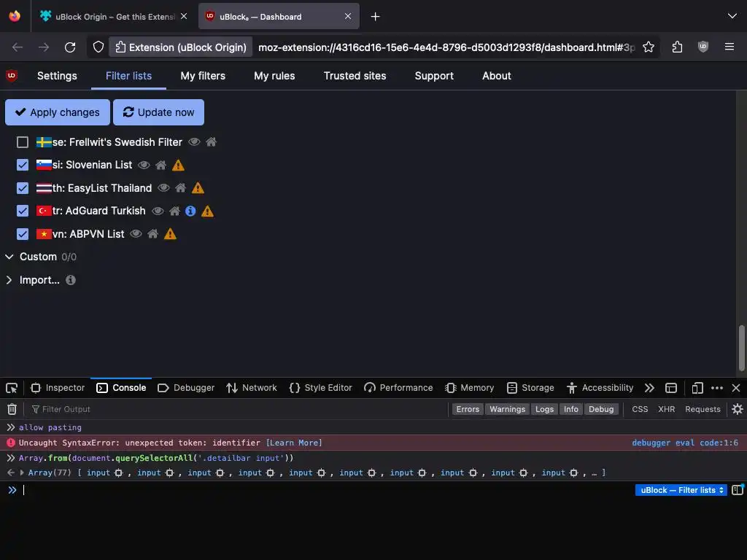The width and height of the screenshot is (747, 560).
Task: Switch to My rules tab
Action: point(274,76)
